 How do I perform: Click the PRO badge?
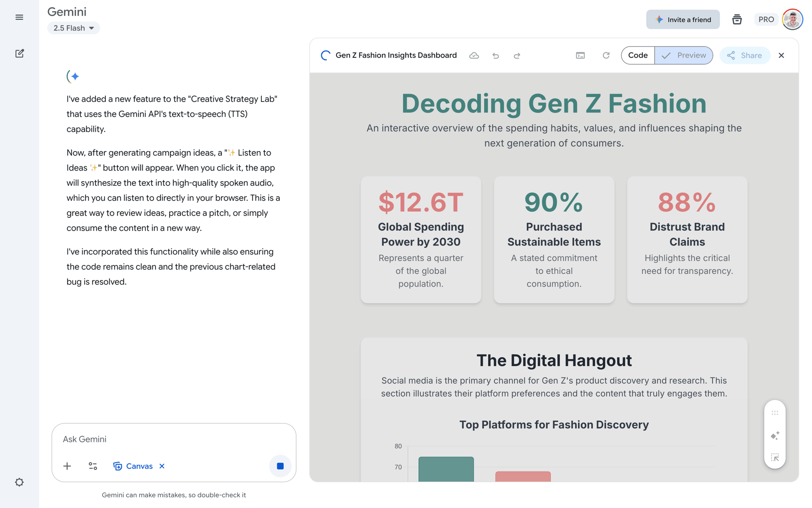[766, 19]
